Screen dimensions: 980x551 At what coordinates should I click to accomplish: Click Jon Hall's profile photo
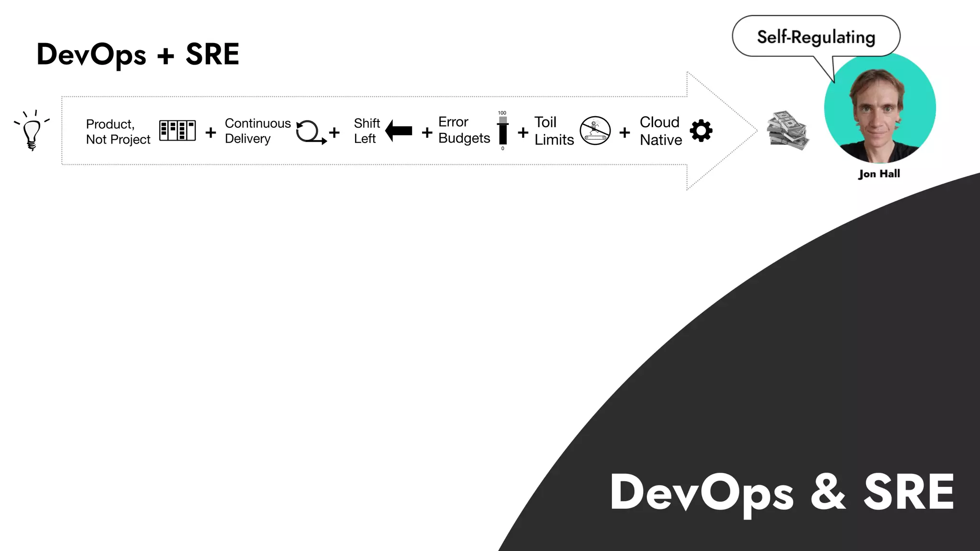[880, 108]
